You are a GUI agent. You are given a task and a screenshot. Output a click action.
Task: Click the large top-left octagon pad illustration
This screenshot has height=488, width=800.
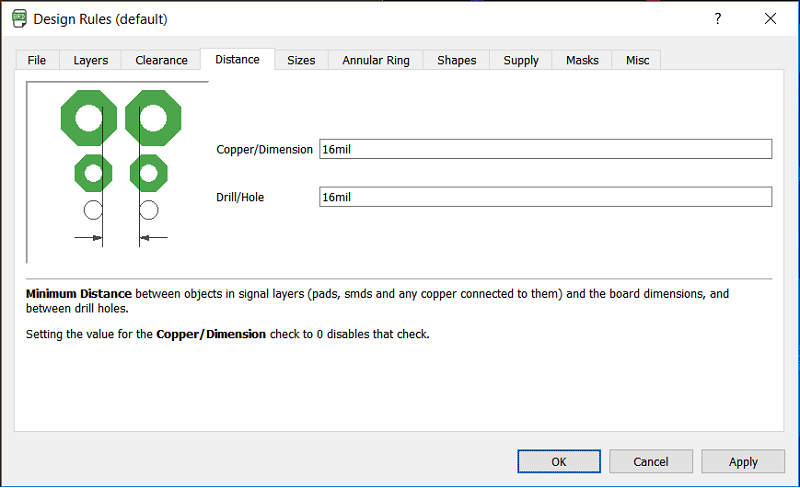(89, 118)
